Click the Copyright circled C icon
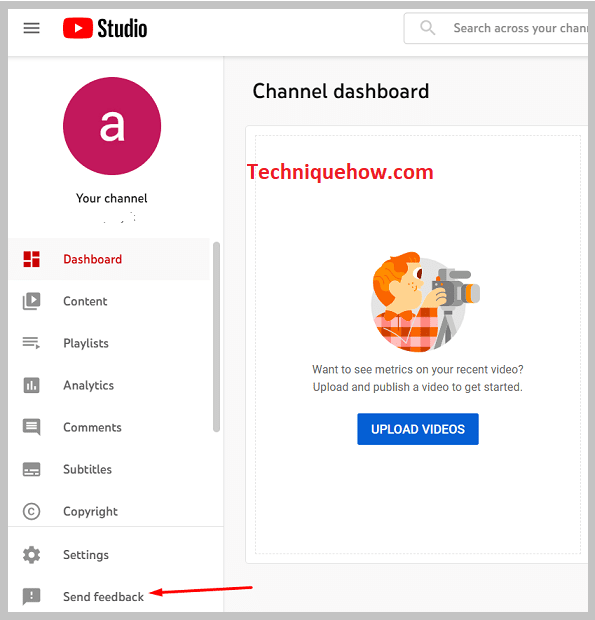The height and width of the screenshot is (620, 595). (32, 511)
